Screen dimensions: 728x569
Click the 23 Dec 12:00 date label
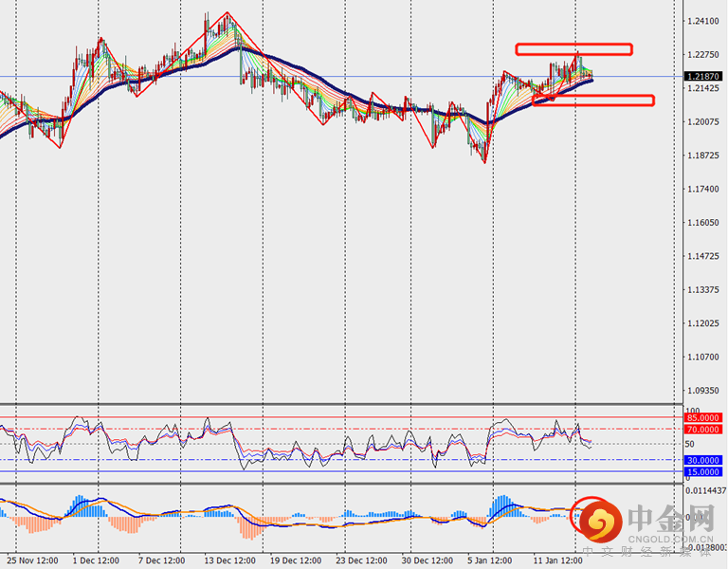coord(365,560)
